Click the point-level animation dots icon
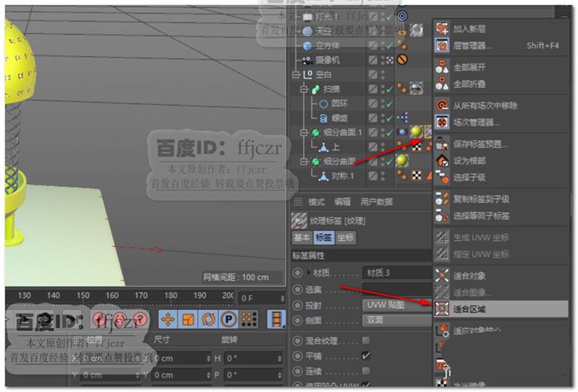578x392 pixels. 249,319
